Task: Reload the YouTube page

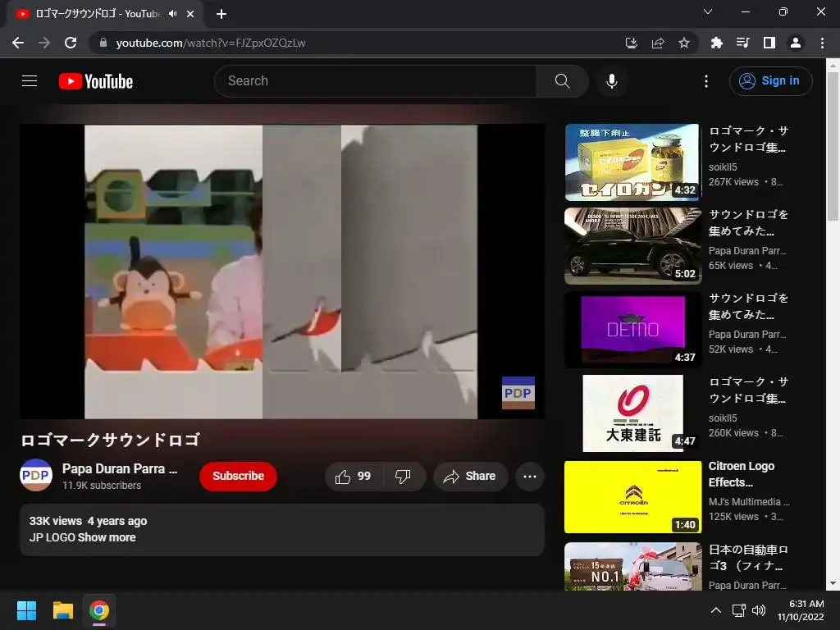Action: coord(71,43)
